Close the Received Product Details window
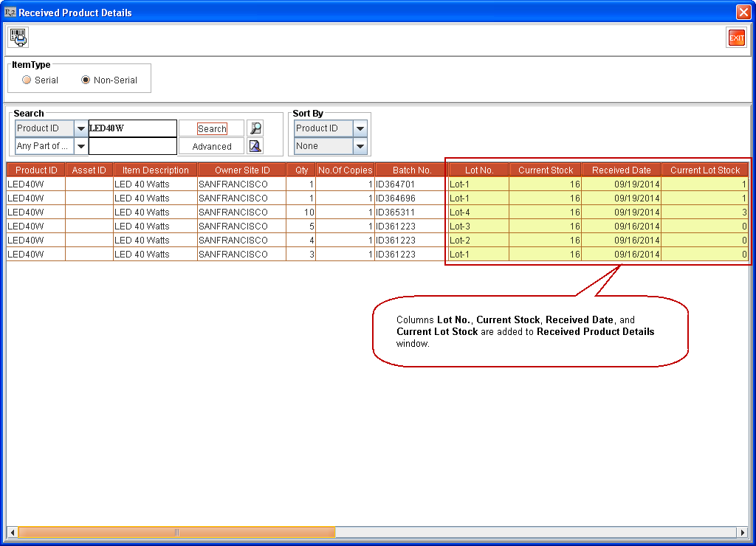Image resolution: width=756 pixels, height=546 pixels. coord(743,13)
